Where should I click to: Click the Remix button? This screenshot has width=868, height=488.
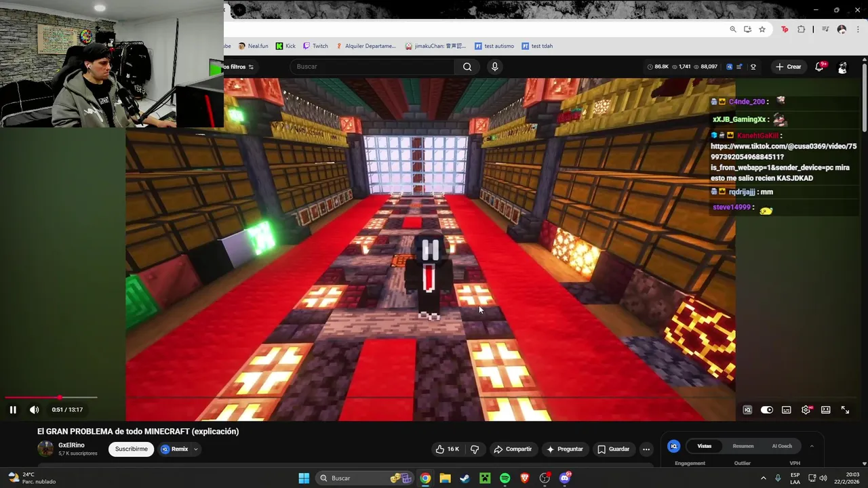[175, 449]
